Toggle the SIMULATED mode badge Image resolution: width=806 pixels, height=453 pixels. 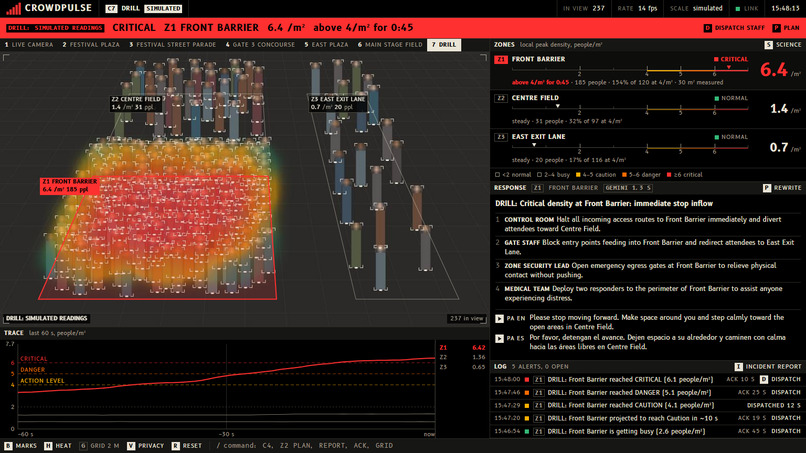tap(163, 9)
